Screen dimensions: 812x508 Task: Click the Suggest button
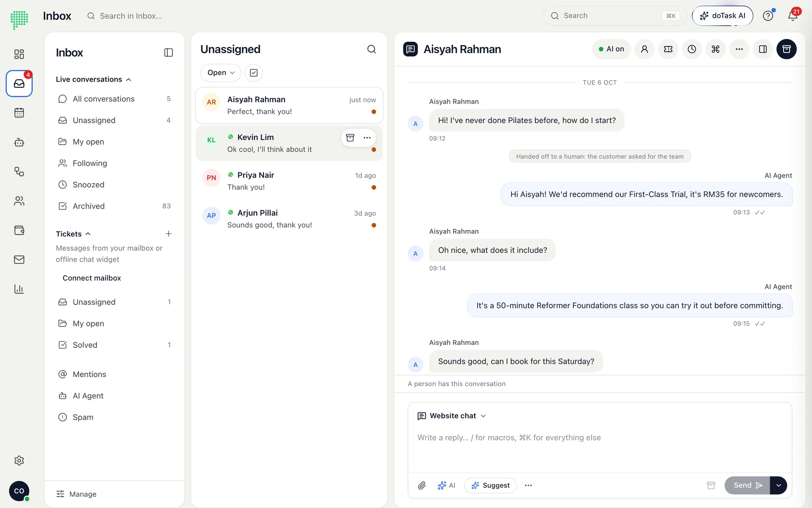click(490, 485)
